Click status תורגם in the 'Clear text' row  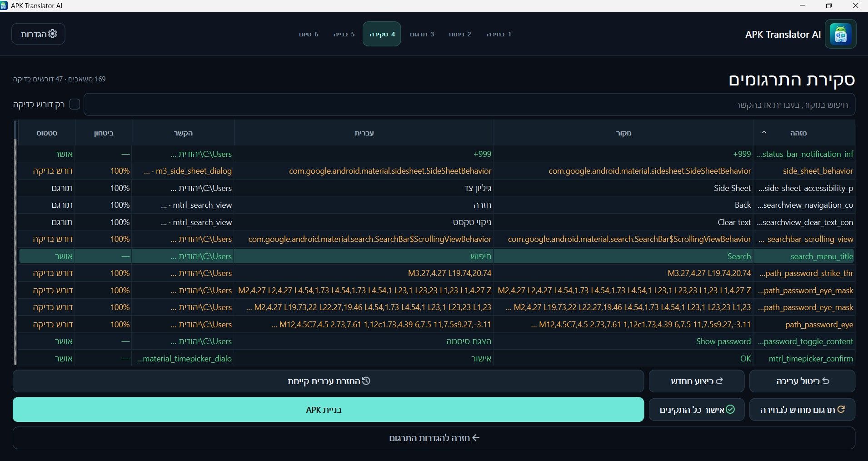click(x=62, y=222)
